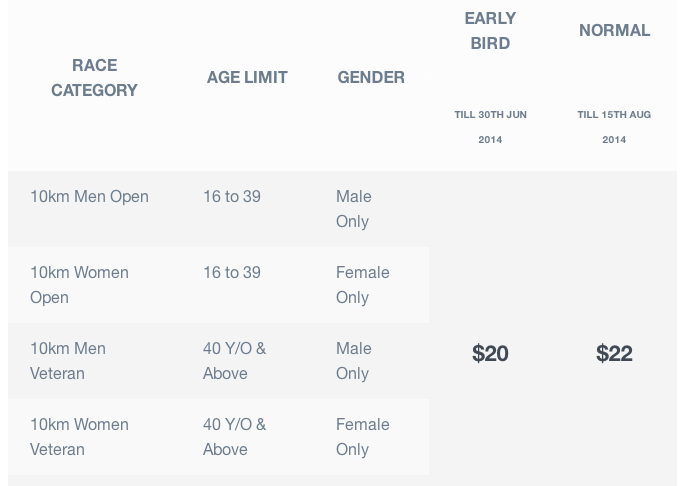Image resolution: width=683 pixels, height=486 pixels.
Task: Select the 10km Women Veteran category
Action: tap(79, 437)
